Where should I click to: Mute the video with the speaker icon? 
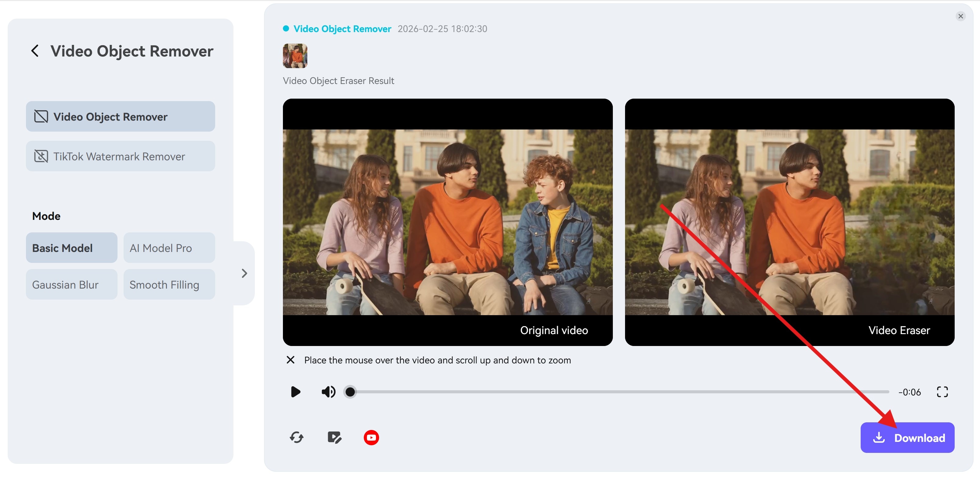pyautogui.click(x=328, y=392)
